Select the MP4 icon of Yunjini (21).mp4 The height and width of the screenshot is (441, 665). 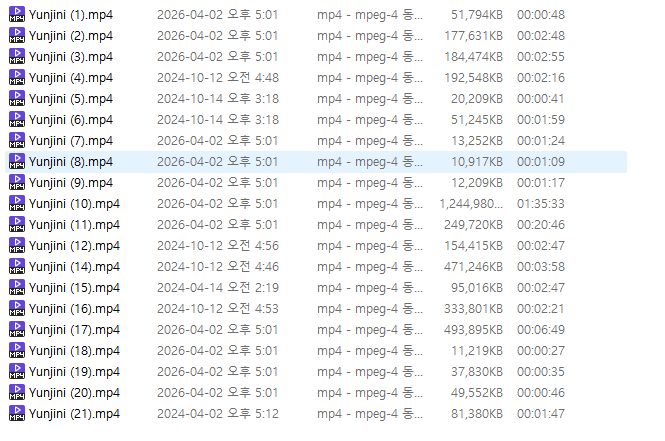click(17, 413)
